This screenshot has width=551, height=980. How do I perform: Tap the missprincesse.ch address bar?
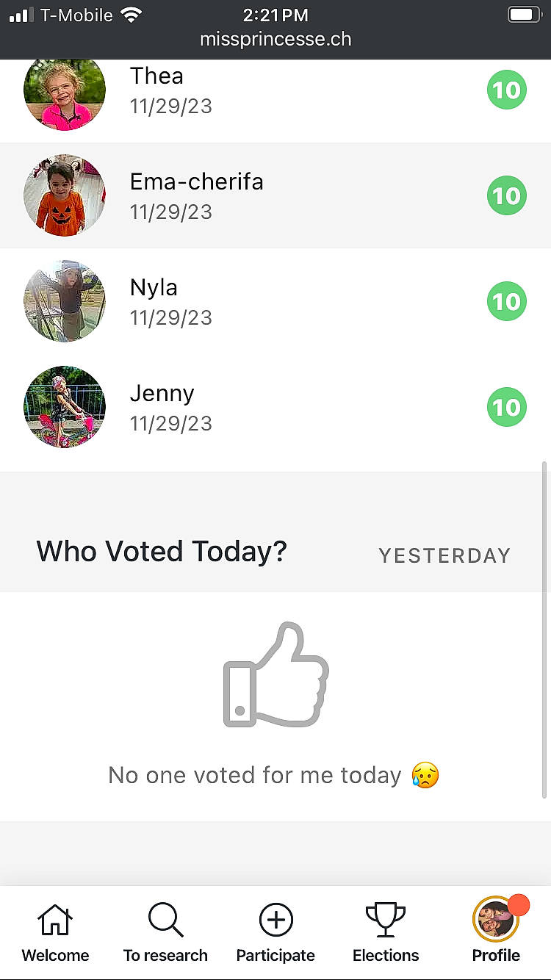click(x=275, y=39)
